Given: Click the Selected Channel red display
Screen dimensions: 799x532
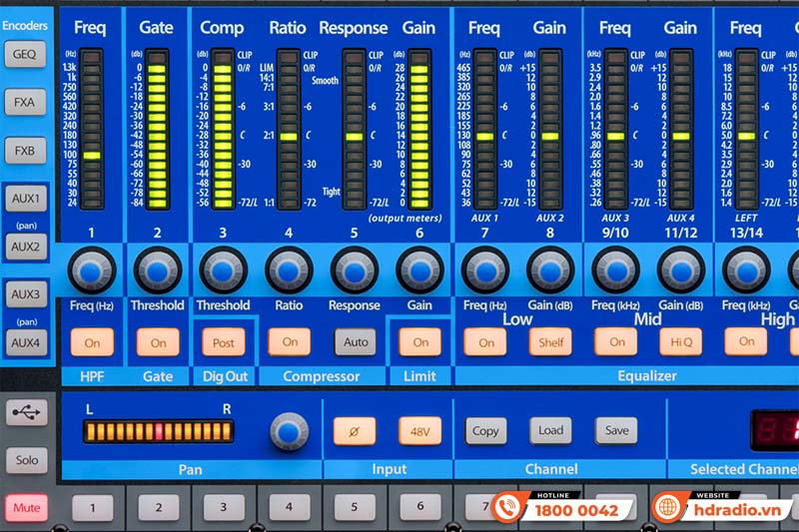Looking at the screenshot, I should pos(775,431).
